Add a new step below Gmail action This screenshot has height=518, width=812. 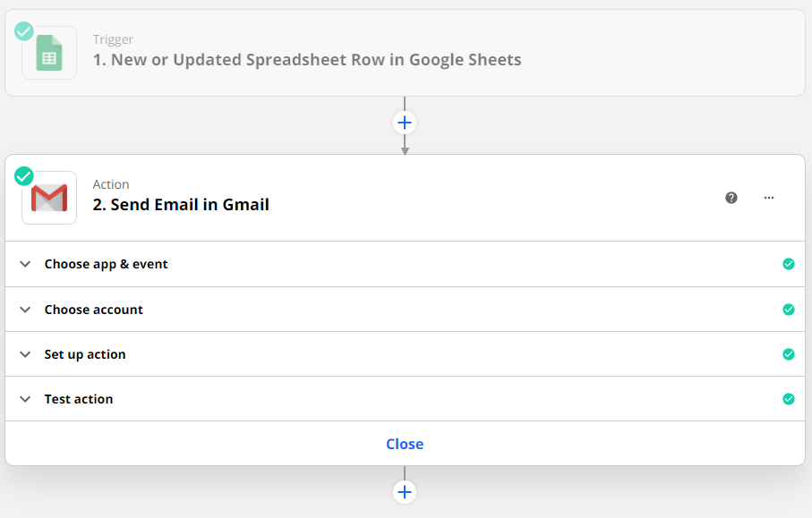point(405,492)
